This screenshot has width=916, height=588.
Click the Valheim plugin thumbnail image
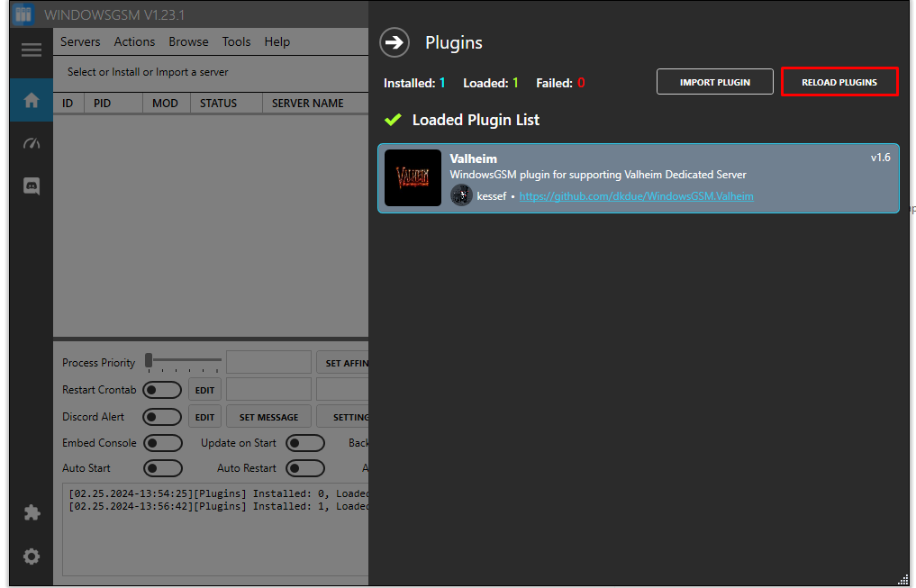(x=413, y=177)
